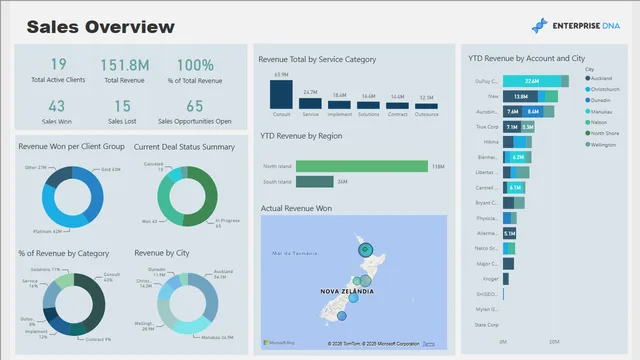Click the 43 Sales Won card

point(57,111)
